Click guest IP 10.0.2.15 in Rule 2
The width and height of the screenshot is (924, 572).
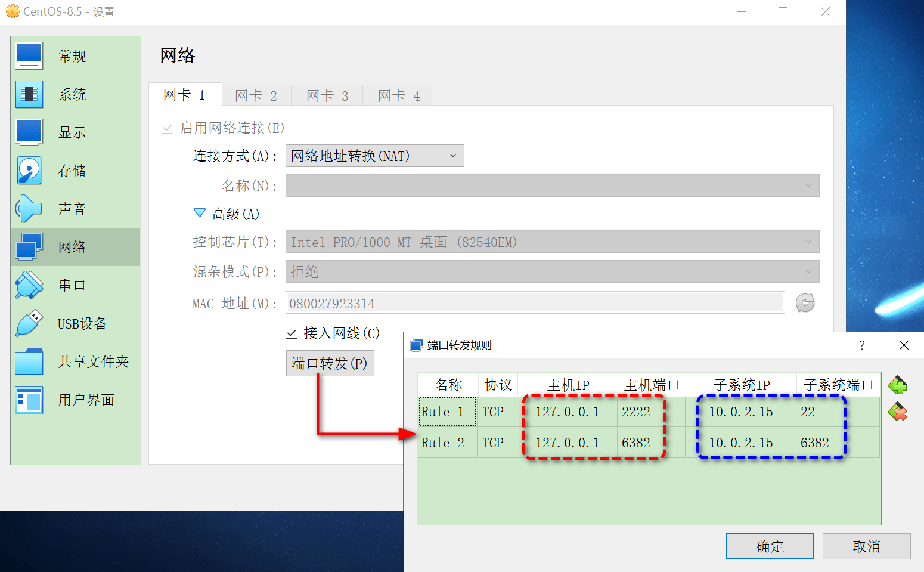pyautogui.click(x=741, y=443)
